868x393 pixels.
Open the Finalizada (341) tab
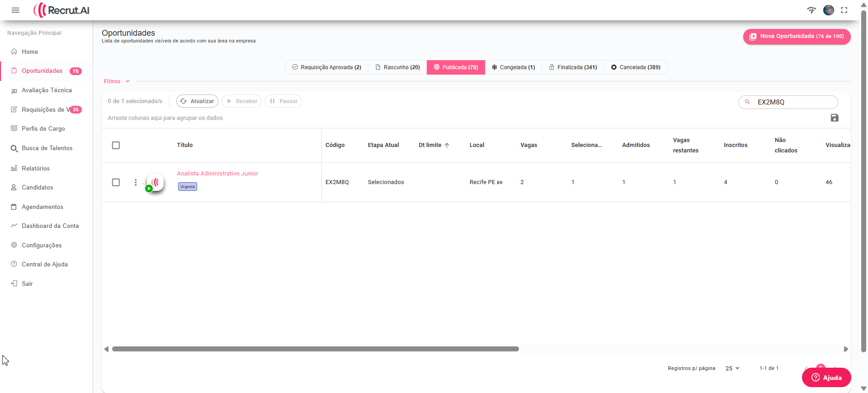pyautogui.click(x=573, y=67)
